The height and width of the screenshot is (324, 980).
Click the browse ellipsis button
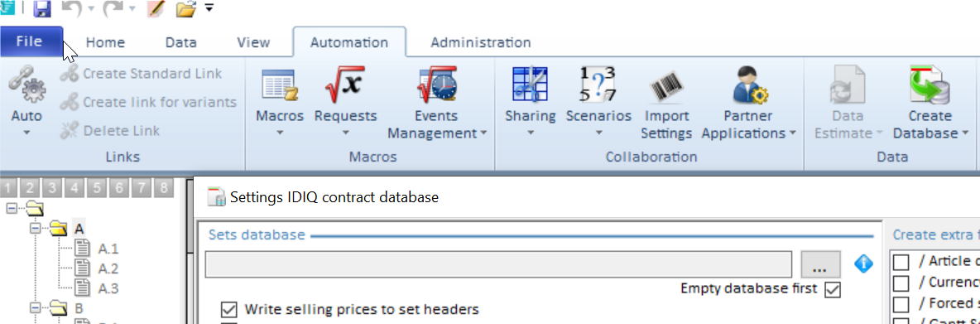pos(821,264)
